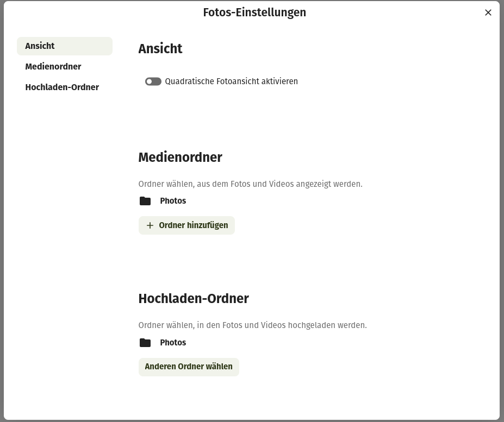Select the Photos entry in the Hochladen-Ordner section
Image resolution: width=504 pixels, height=422 pixels.
(x=173, y=343)
